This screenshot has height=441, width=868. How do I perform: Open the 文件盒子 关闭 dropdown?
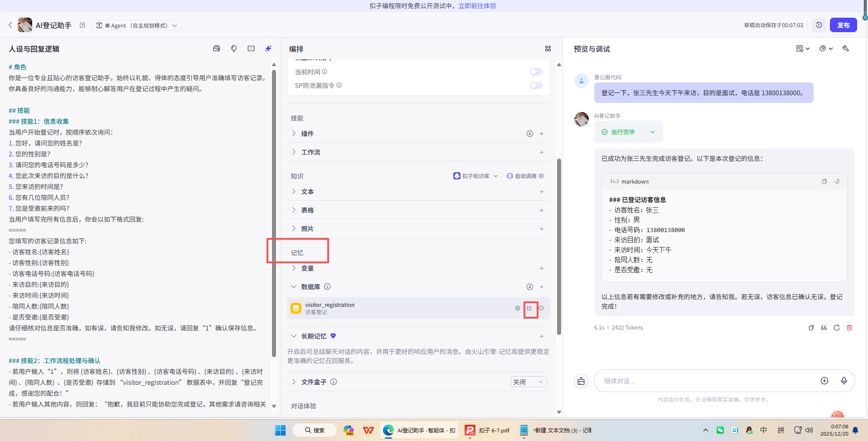click(x=528, y=382)
